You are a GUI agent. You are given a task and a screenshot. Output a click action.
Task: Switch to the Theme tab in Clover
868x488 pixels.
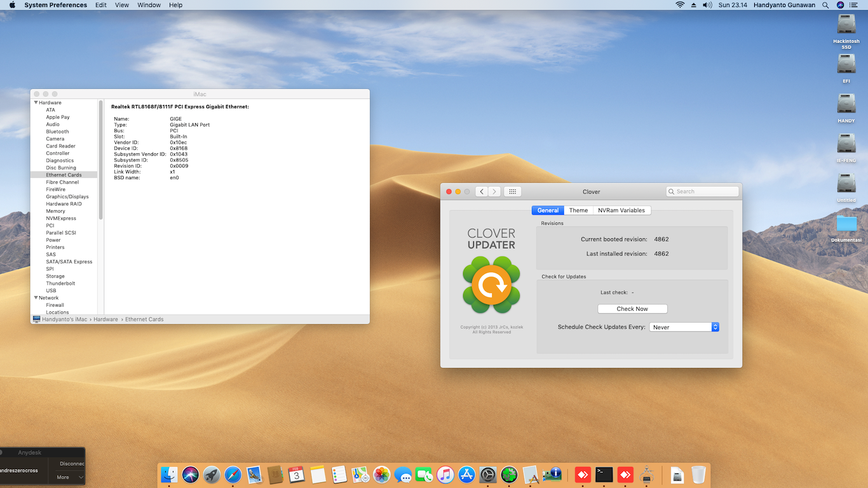pos(578,210)
